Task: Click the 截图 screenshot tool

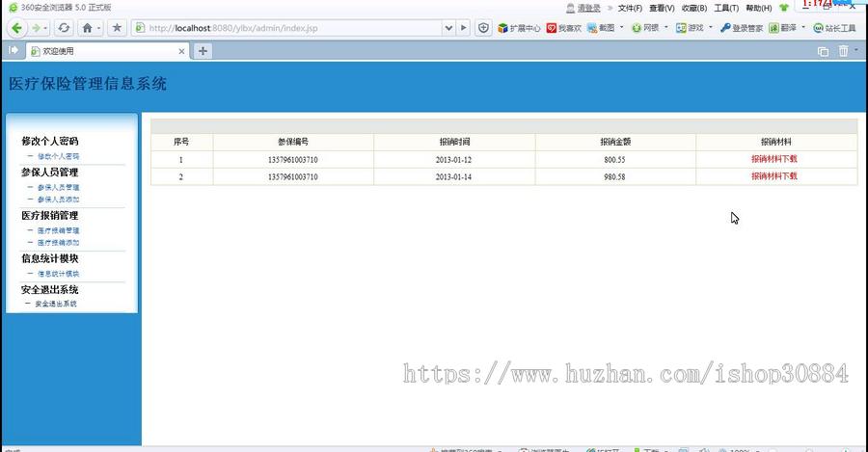Action: pos(601,28)
